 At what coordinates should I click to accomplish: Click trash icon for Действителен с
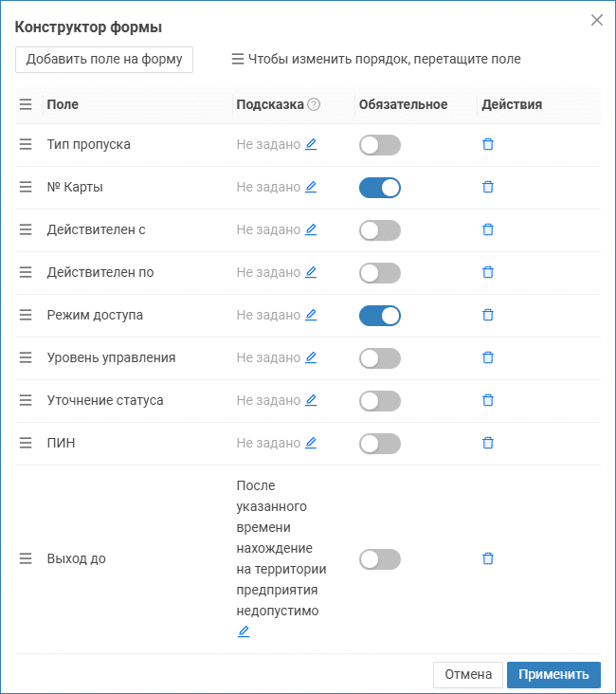click(488, 229)
